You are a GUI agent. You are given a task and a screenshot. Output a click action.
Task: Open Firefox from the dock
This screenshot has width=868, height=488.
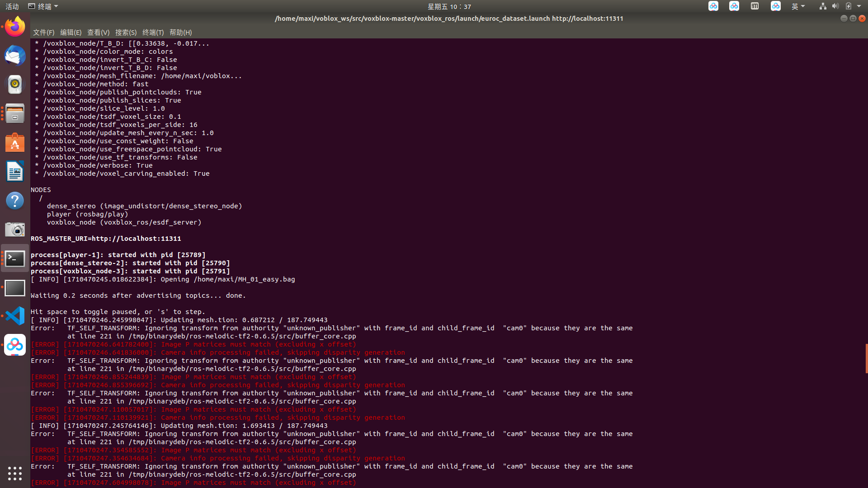click(15, 27)
